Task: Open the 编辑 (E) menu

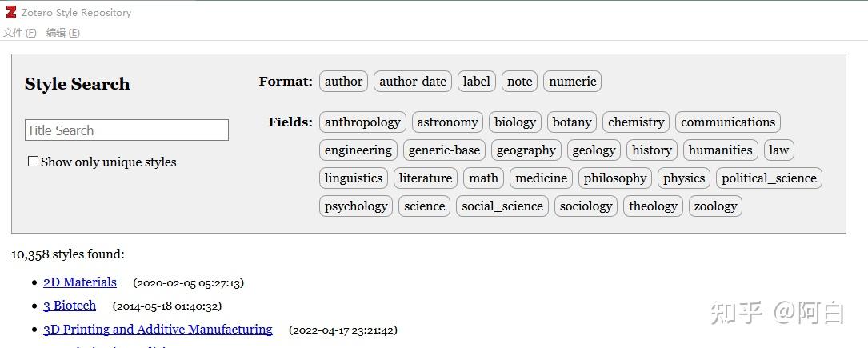Action: click(x=63, y=33)
